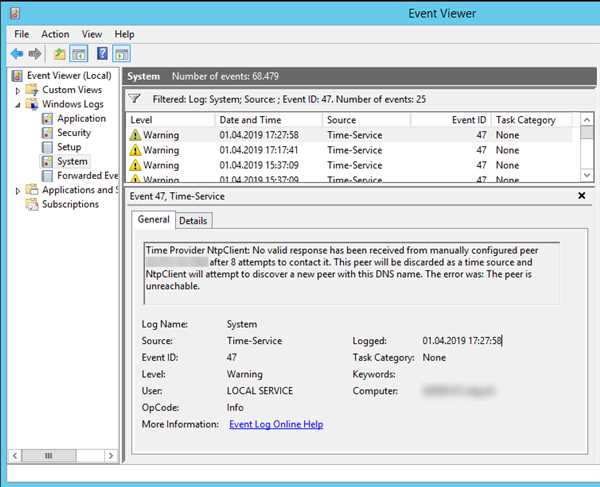
Task: Click event list scroll up arrow
Action: (587, 120)
